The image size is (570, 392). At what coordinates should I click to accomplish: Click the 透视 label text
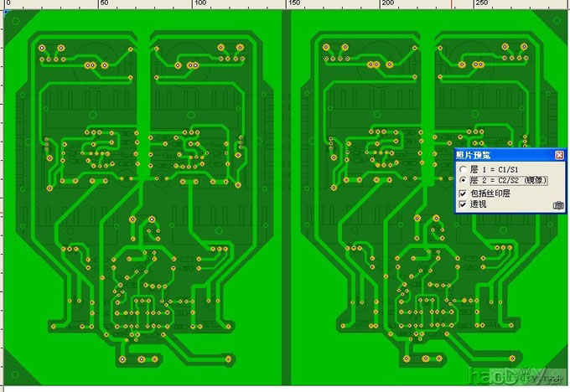478,204
